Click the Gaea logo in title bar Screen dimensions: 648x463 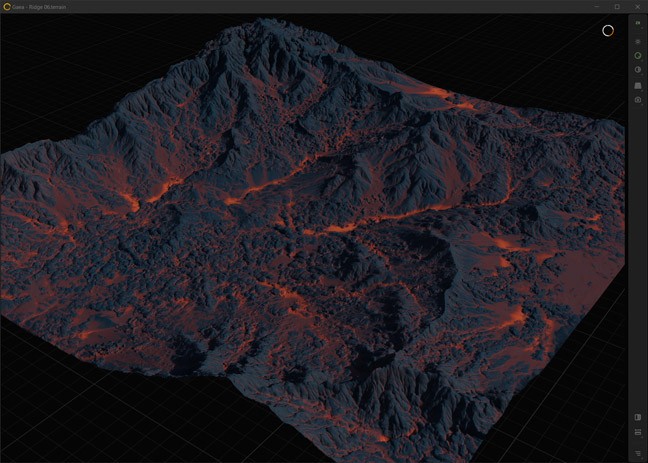coord(7,6)
